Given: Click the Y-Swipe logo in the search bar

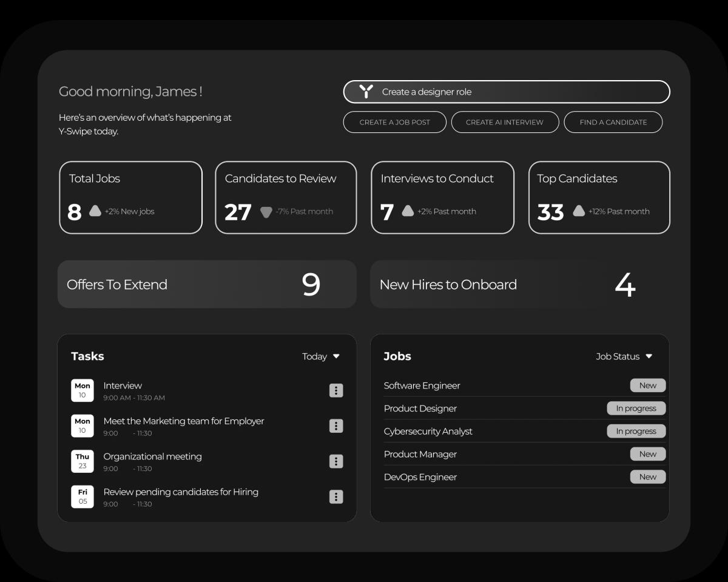Looking at the screenshot, I should 366,92.
